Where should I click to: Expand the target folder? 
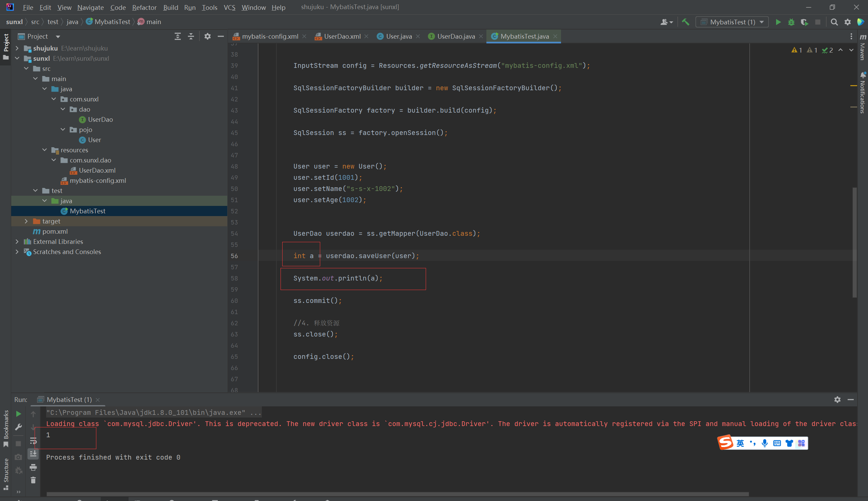26,221
